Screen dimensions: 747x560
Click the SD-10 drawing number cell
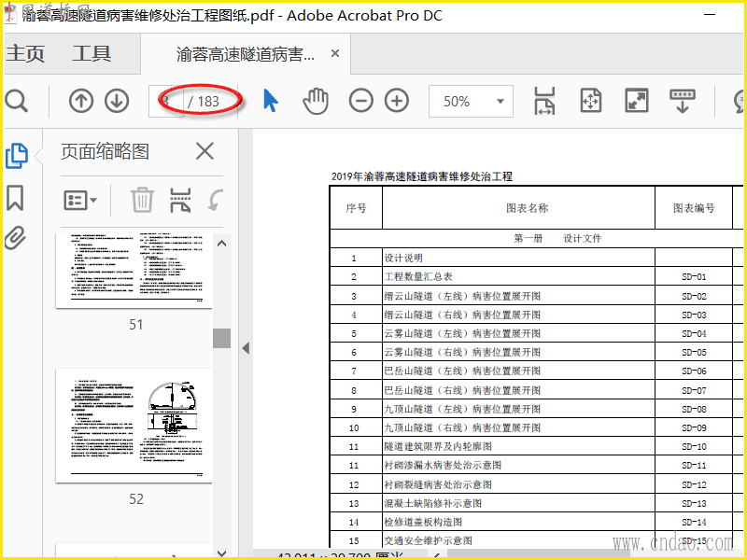point(694,447)
